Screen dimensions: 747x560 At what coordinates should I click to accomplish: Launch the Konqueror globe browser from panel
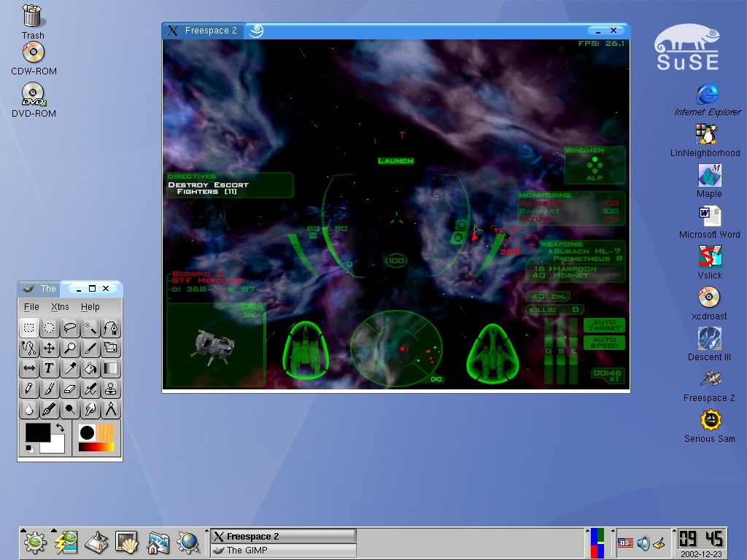coord(188,542)
